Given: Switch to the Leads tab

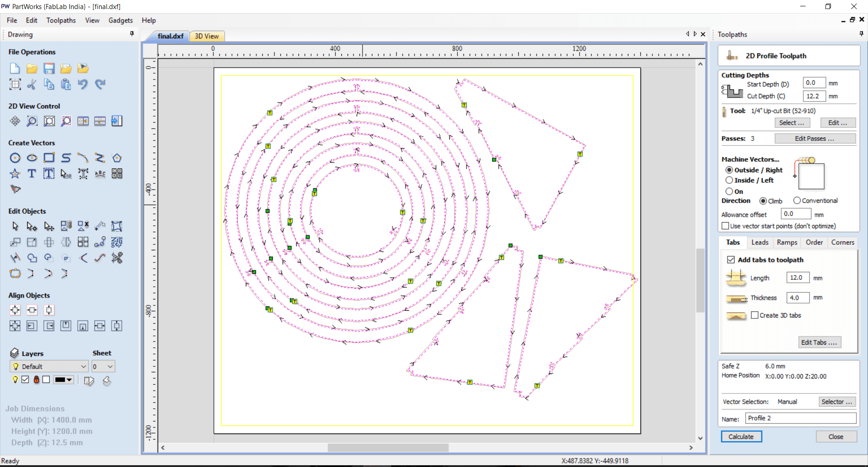Looking at the screenshot, I should [x=759, y=243].
